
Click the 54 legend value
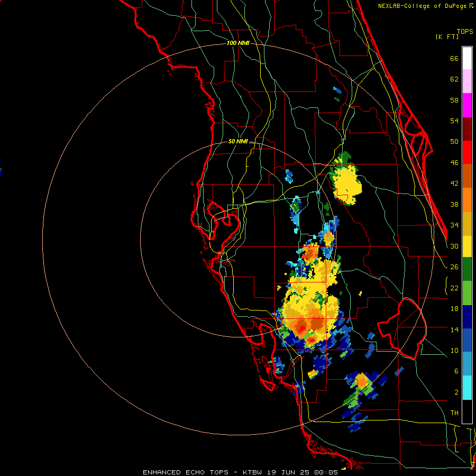click(454, 121)
